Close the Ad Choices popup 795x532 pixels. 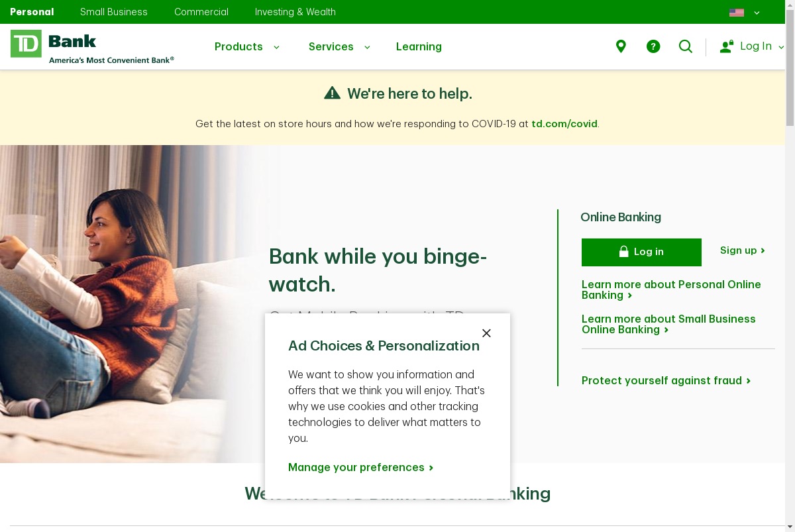[x=486, y=333]
